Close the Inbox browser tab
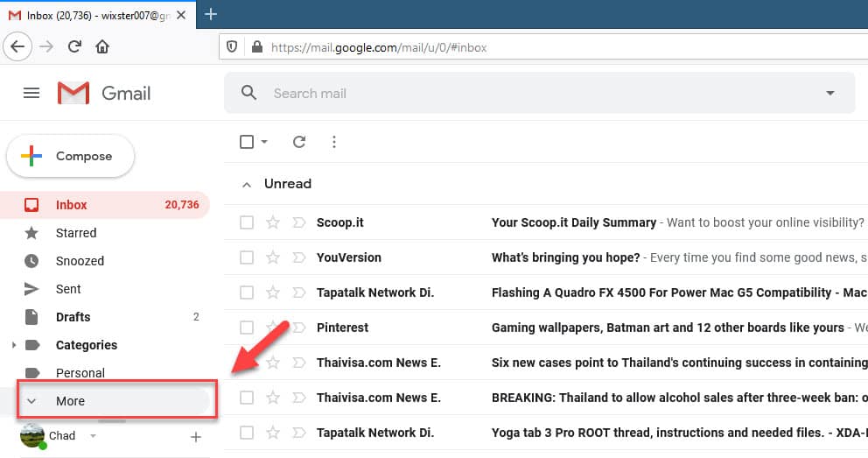 point(181,16)
